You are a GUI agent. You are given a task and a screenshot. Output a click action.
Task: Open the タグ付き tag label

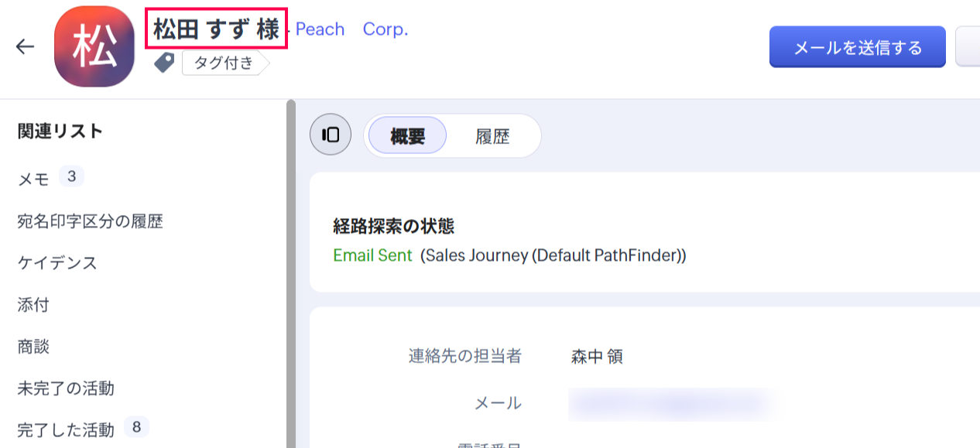(224, 63)
